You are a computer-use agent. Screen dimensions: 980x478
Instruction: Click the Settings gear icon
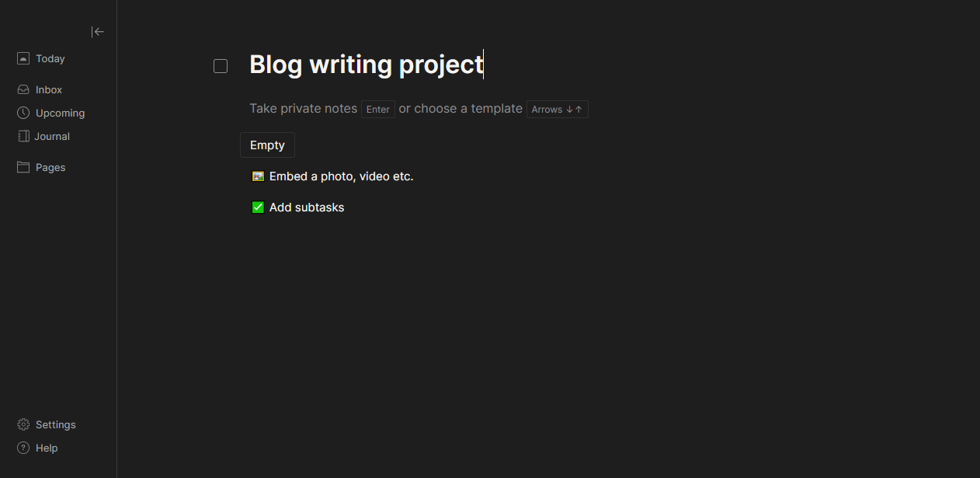click(x=23, y=424)
